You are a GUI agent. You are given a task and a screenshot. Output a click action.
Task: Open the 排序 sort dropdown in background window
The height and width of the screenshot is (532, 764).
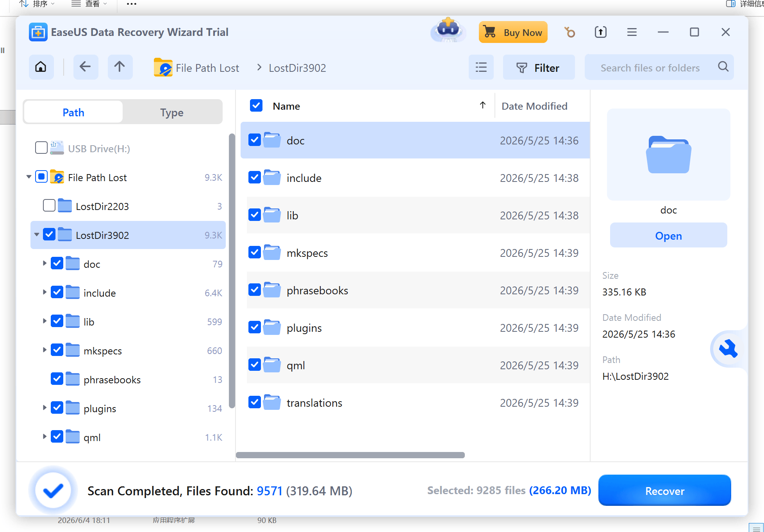pos(37,4)
